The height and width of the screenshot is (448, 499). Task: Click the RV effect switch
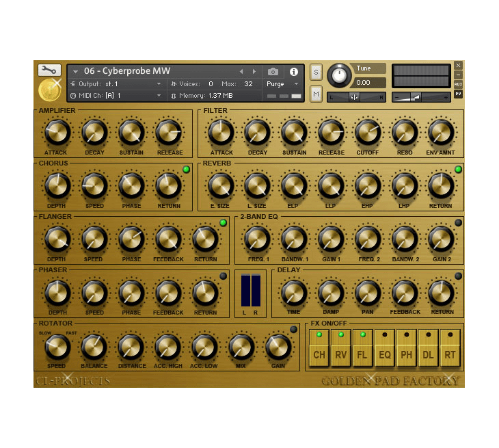tap(341, 348)
